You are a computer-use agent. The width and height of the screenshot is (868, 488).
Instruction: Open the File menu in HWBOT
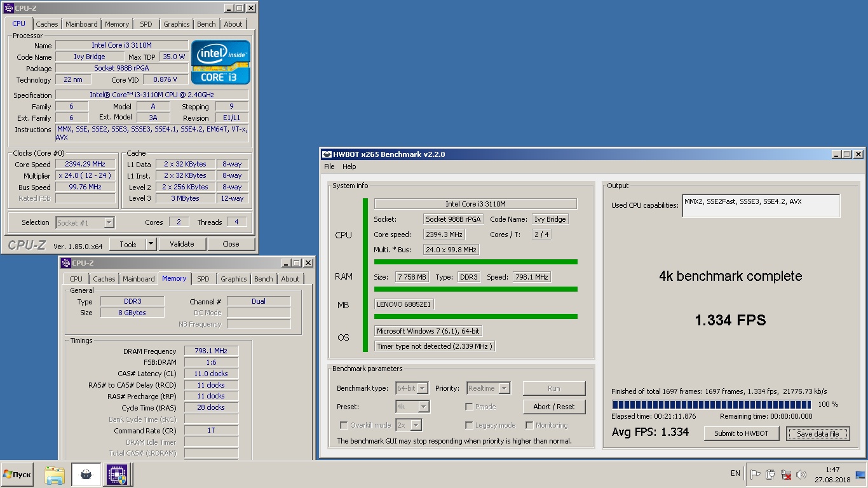point(329,166)
